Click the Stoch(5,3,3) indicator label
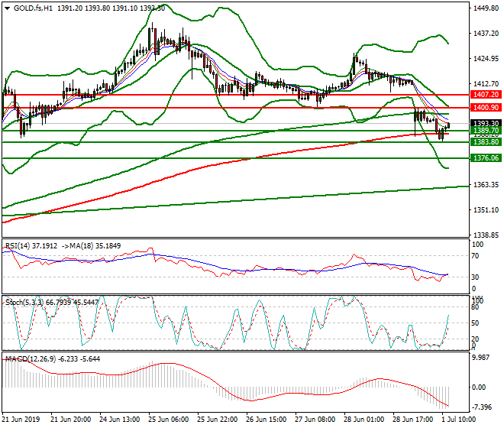This screenshot has width=504, height=428. (24, 303)
